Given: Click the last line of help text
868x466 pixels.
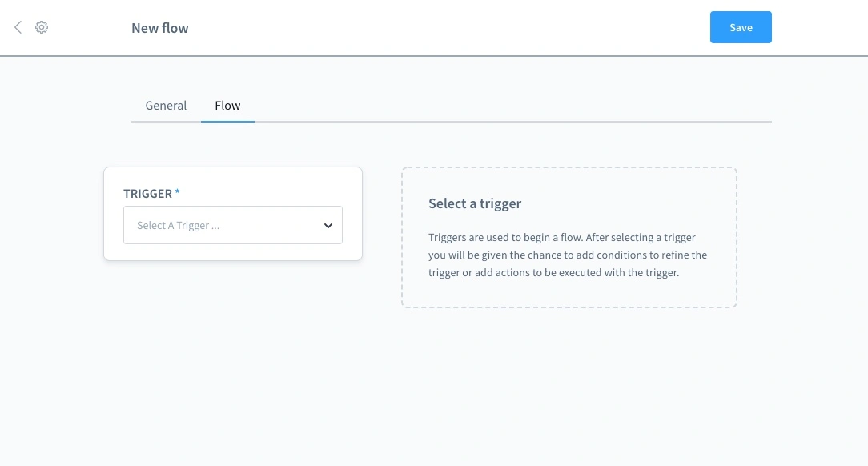Looking at the screenshot, I should click(553, 272).
